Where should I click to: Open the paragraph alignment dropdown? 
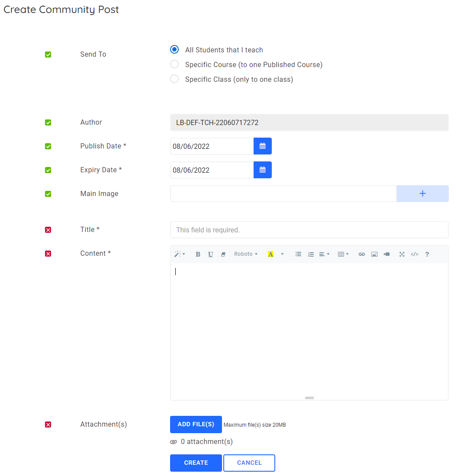tap(324, 254)
